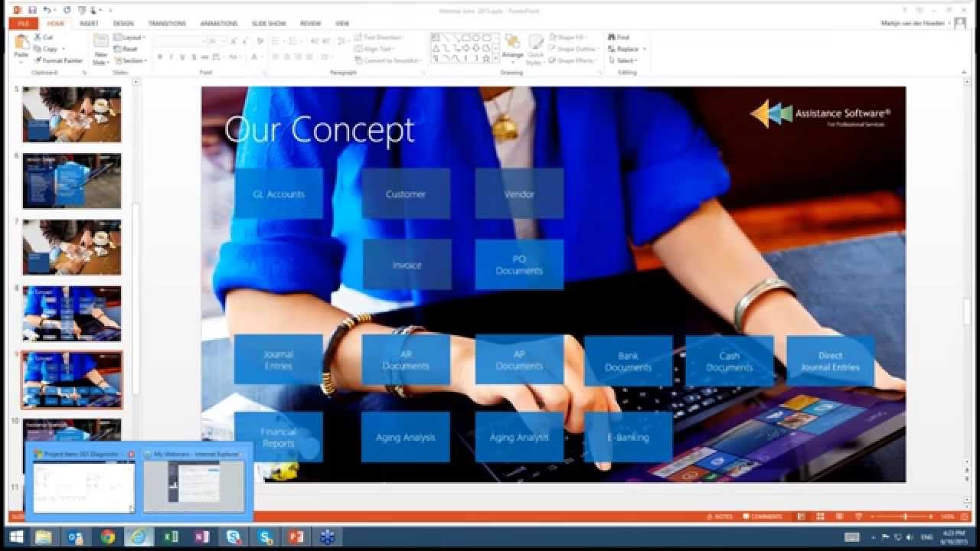Open the Layout dropdown
This screenshot has width=980, height=551.
point(130,37)
